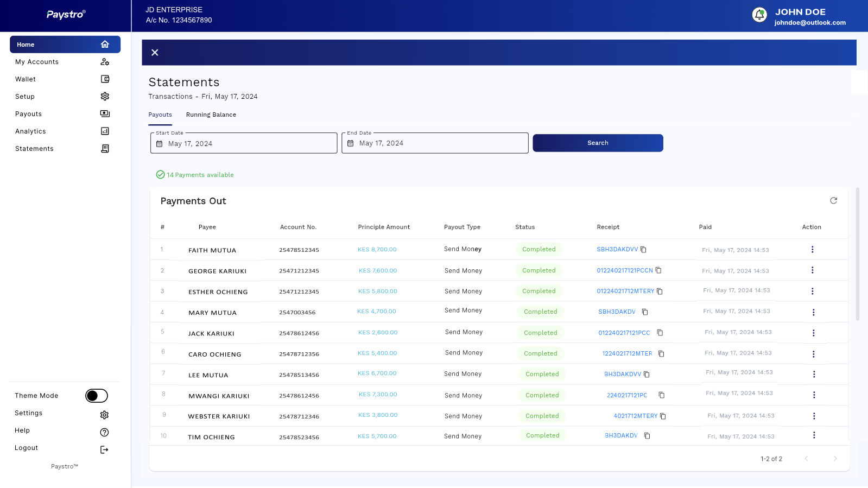The image size is (868, 488).
Task: Open action menu for Faith Mutua row
Action: tap(812, 250)
